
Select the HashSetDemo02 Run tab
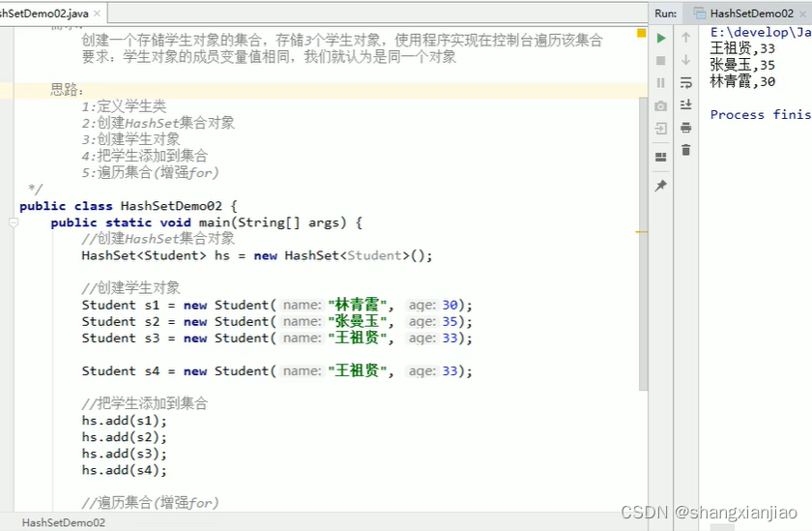(751, 14)
